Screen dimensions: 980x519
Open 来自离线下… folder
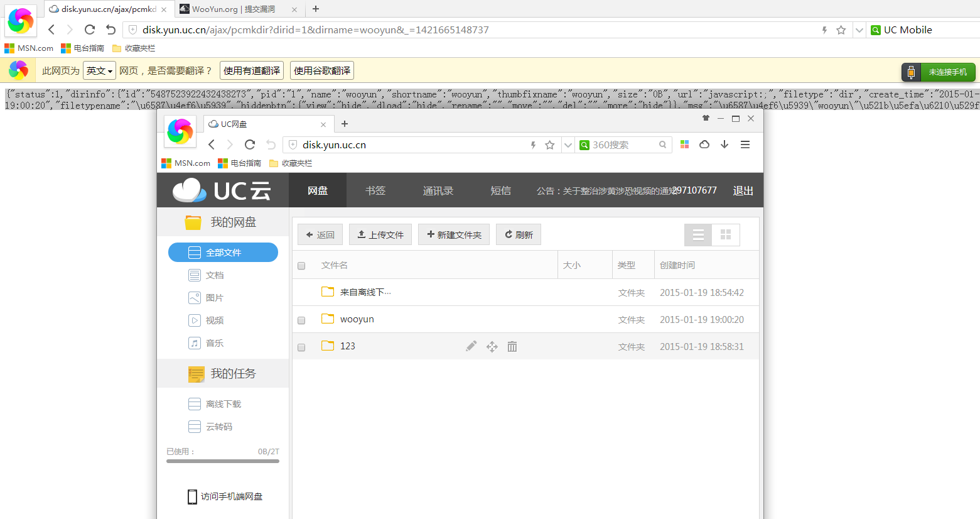point(365,292)
